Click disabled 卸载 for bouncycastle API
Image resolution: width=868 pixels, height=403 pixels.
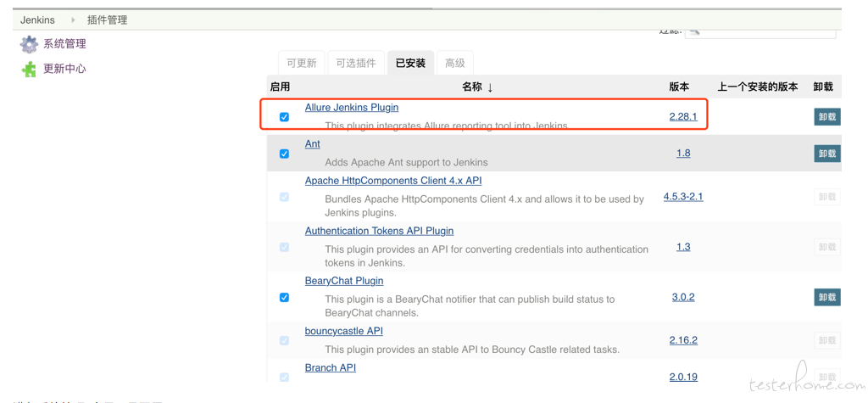(827, 340)
